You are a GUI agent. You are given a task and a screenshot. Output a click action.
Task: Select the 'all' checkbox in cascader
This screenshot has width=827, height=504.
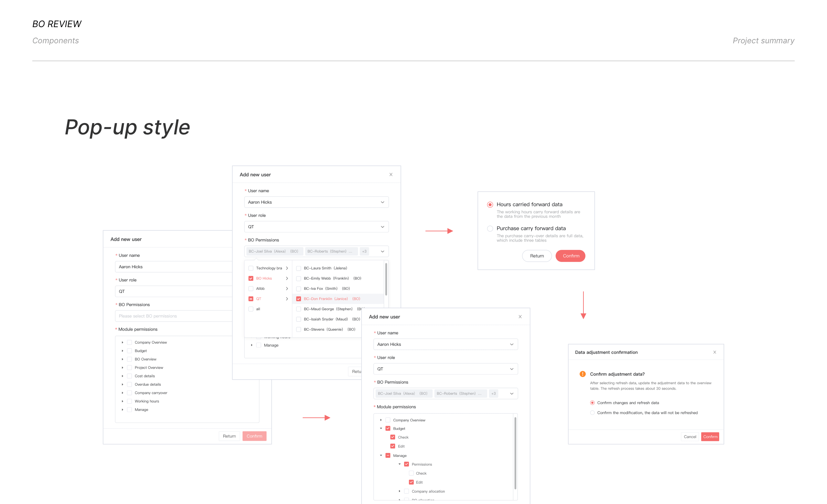[251, 309]
